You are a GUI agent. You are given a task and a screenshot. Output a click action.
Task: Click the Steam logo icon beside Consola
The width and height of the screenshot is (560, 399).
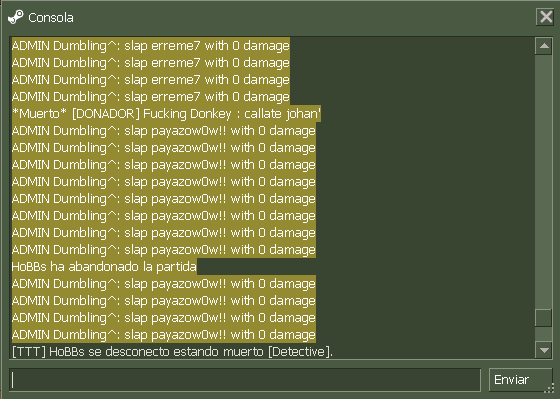tap(16, 17)
